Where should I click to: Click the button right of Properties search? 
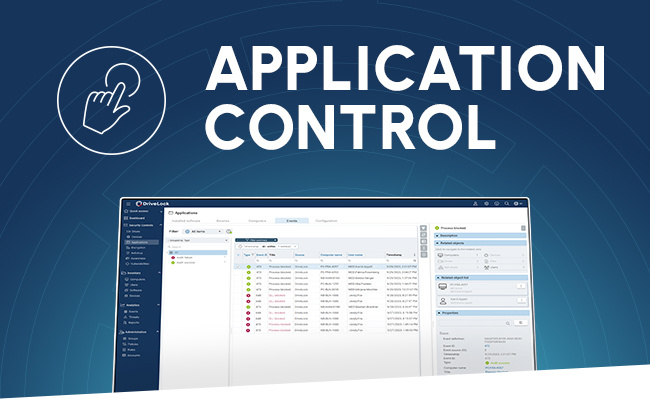pyautogui.click(x=521, y=322)
